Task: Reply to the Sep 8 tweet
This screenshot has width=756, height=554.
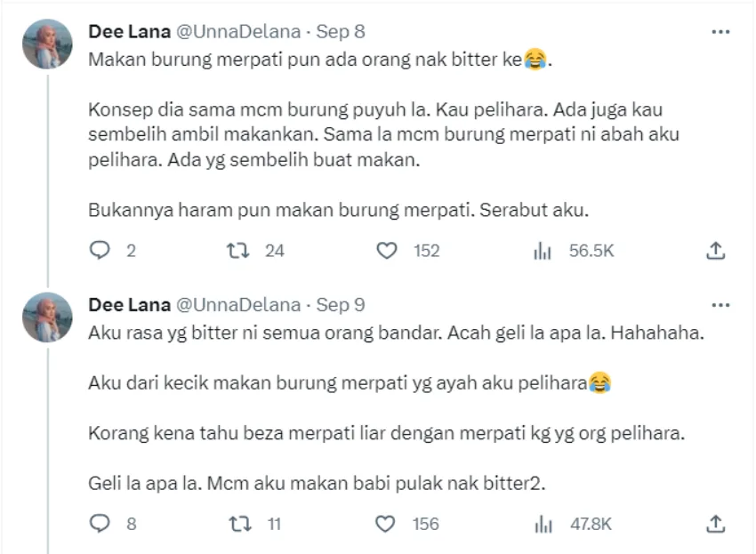Action: coord(101,251)
